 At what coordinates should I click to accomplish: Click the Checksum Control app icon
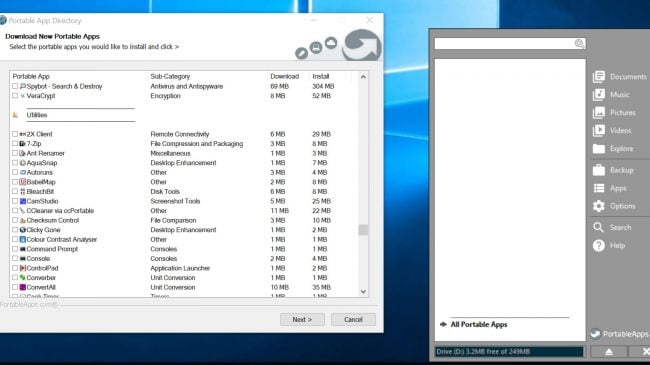pyautogui.click(x=23, y=220)
